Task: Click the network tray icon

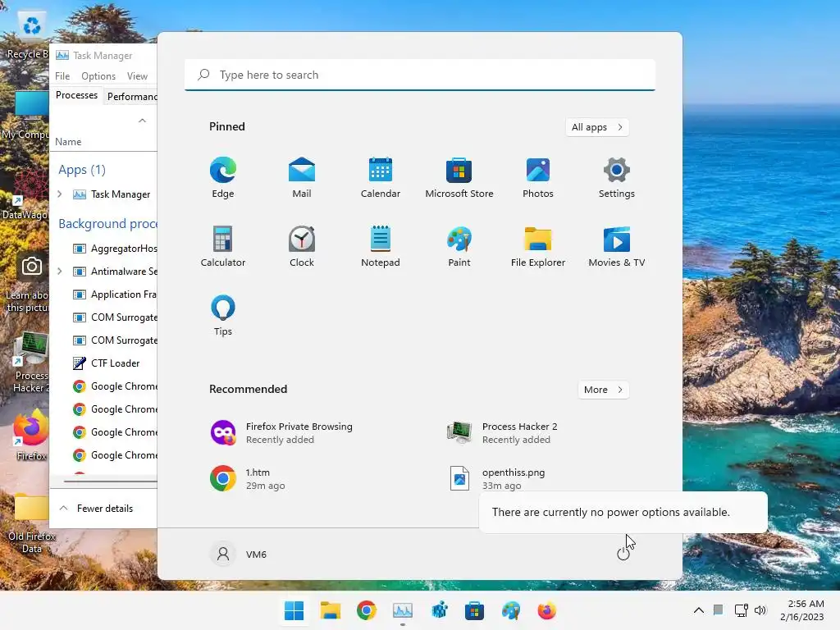Action: pos(742,610)
